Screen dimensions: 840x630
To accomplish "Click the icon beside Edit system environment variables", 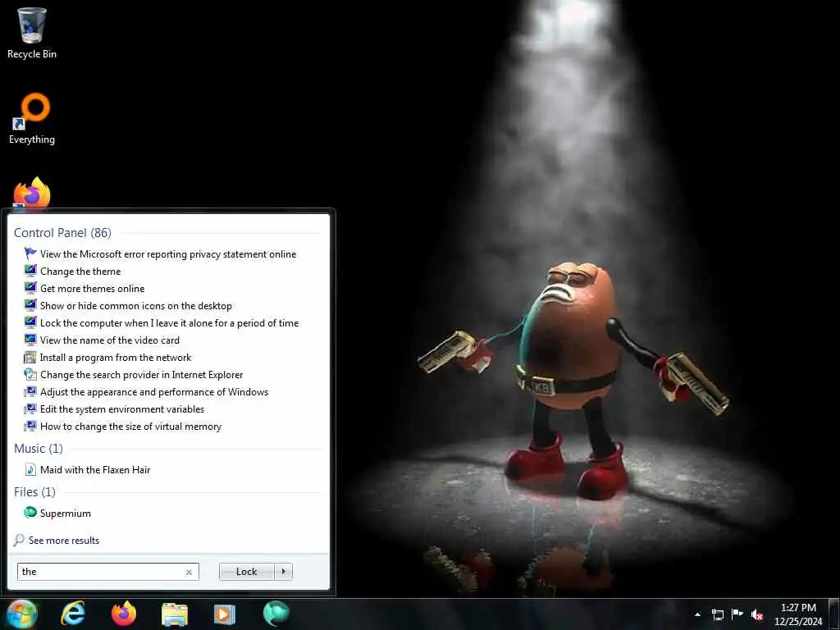I will 30,409.
